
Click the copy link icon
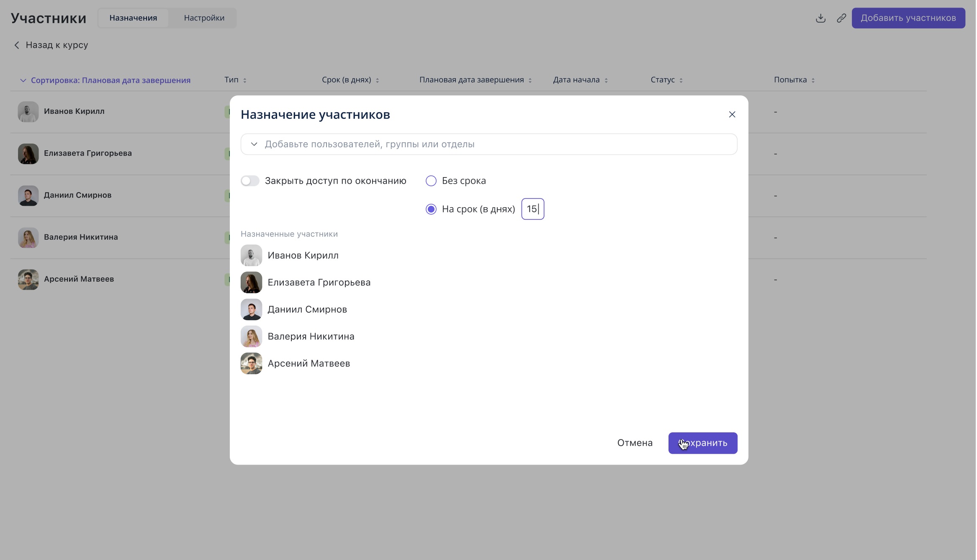click(x=841, y=18)
